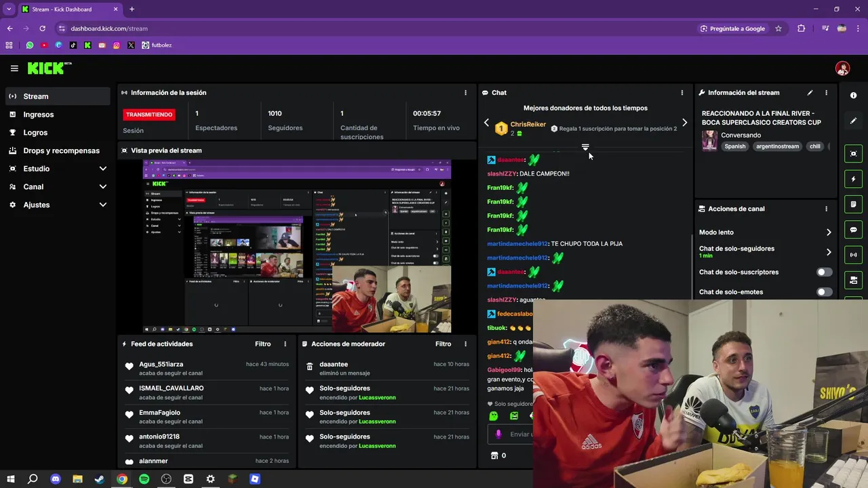
Task: Open the hamburger menu beside the Kick logo
Action: 14,68
